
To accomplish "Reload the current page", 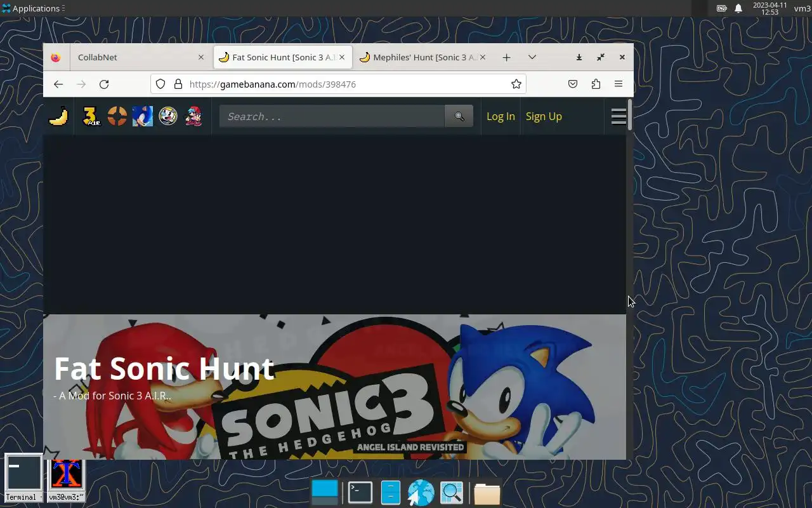I will pos(104,84).
